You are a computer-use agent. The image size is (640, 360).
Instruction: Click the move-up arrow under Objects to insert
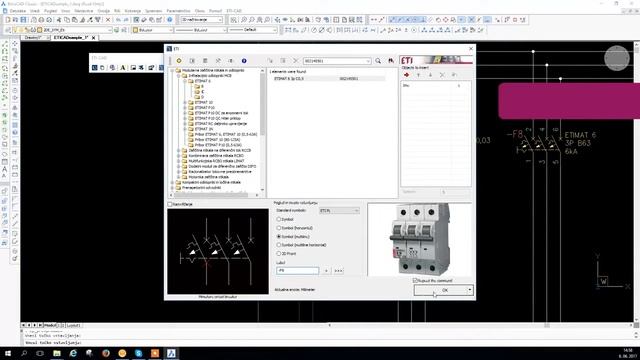point(418,75)
